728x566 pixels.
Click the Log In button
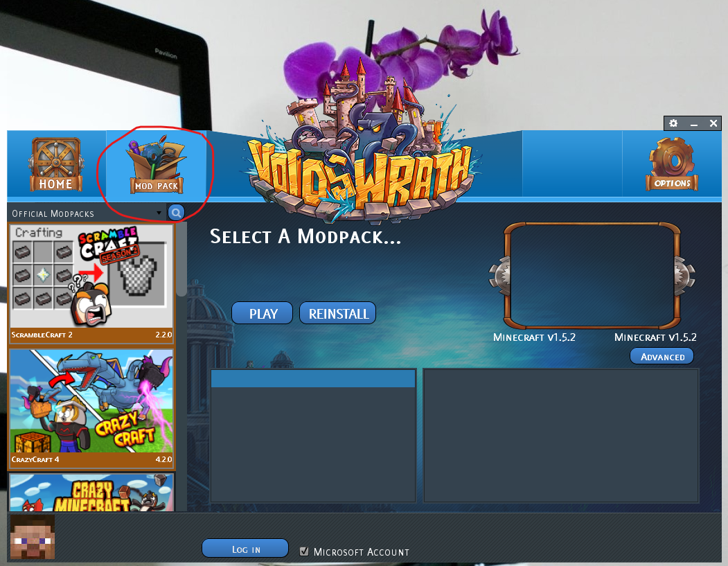[245, 549]
